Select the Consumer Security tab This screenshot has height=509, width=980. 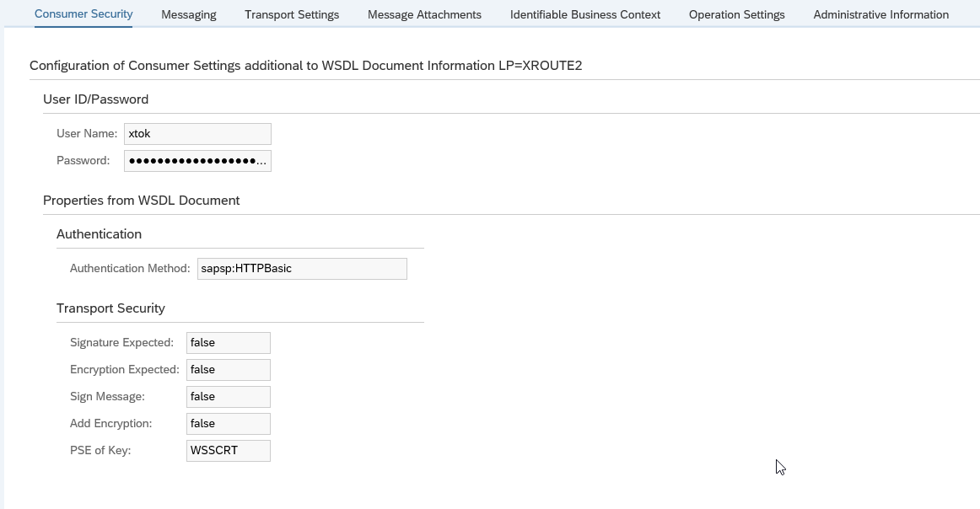pyautogui.click(x=83, y=14)
